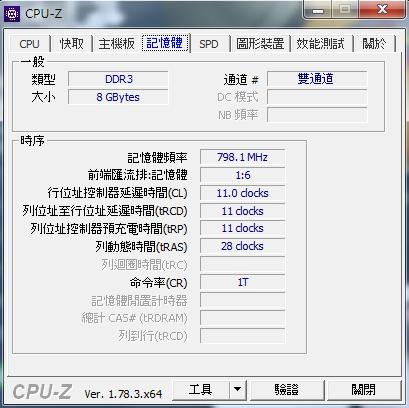Click the 工具 button
The height and width of the screenshot is (408, 409).
[201, 389]
